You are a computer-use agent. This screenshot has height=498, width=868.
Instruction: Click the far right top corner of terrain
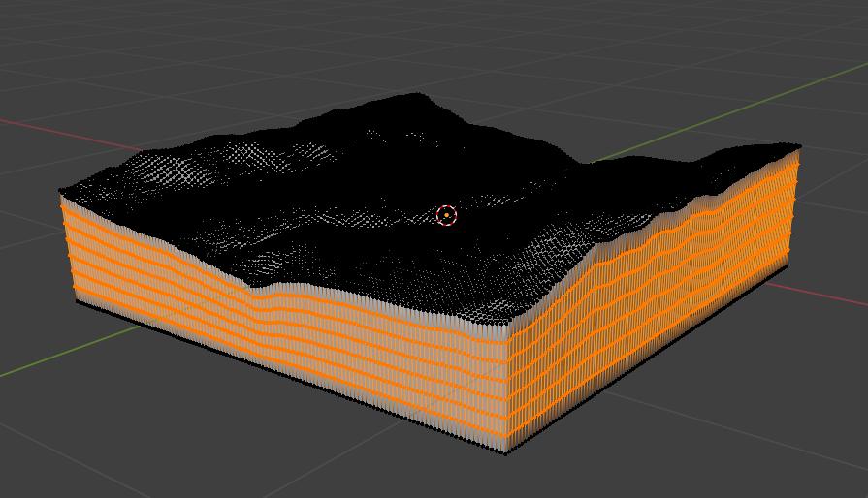coord(799,146)
